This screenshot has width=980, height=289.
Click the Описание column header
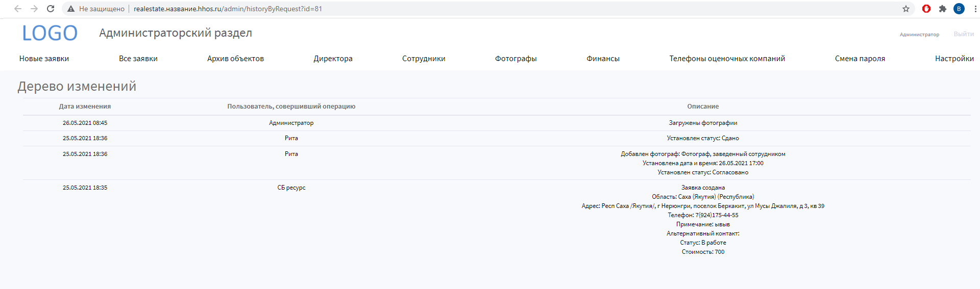point(703,107)
